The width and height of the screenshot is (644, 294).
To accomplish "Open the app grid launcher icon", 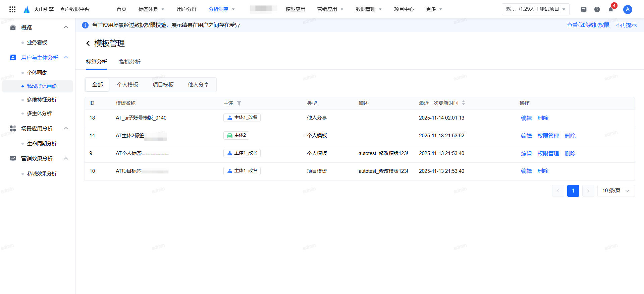I will pyautogui.click(x=12, y=9).
